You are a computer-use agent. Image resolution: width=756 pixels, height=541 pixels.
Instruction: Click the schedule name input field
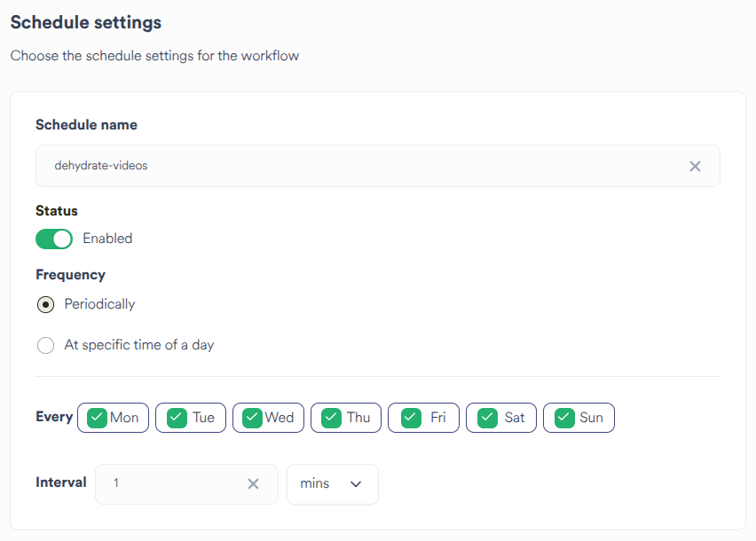(355, 166)
